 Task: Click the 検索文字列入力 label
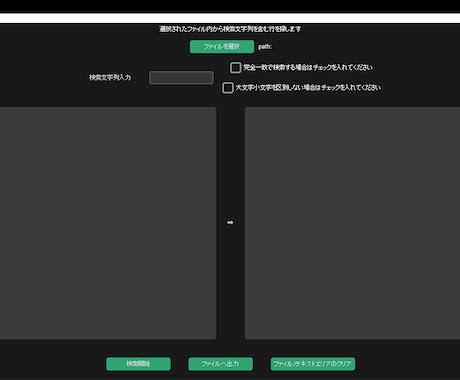click(x=110, y=77)
